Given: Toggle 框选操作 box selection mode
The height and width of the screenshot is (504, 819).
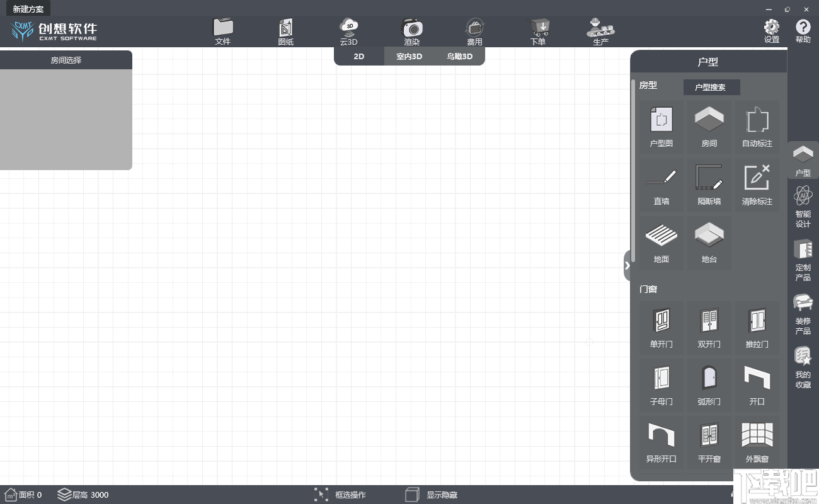Looking at the screenshot, I should (340, 495).
